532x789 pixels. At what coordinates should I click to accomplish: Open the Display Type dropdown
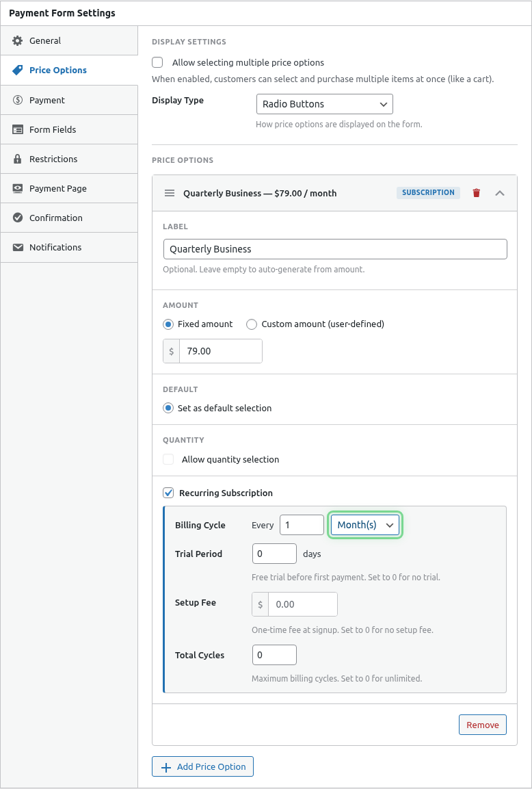[x=324, y=104]
